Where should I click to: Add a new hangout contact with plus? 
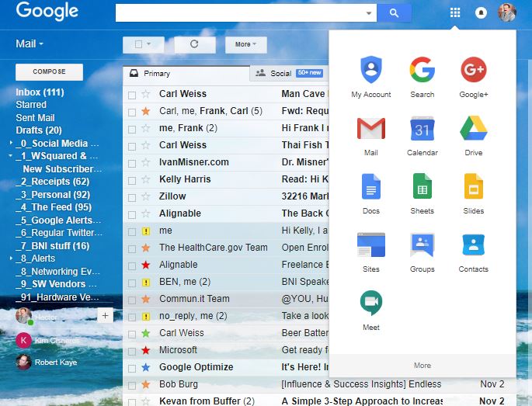[105, 316]
